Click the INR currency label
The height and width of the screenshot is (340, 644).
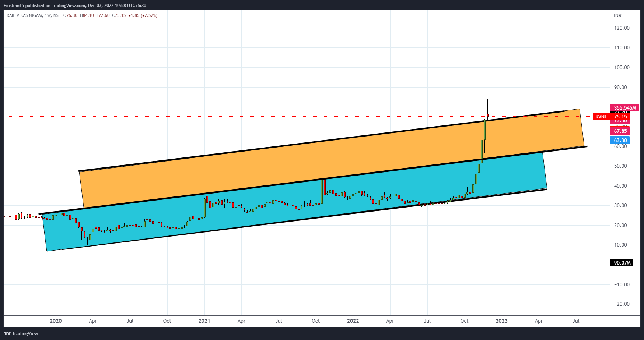[617, 15]
